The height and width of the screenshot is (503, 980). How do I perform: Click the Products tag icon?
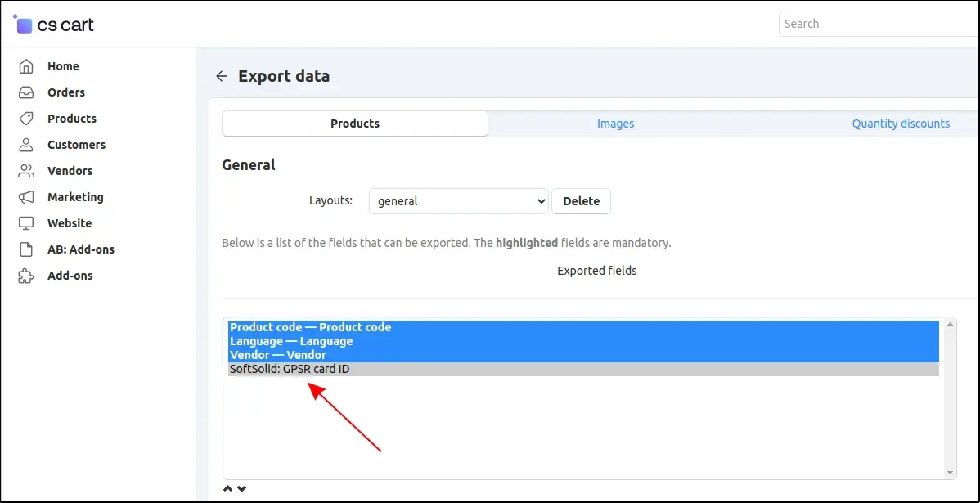point(25,119)
